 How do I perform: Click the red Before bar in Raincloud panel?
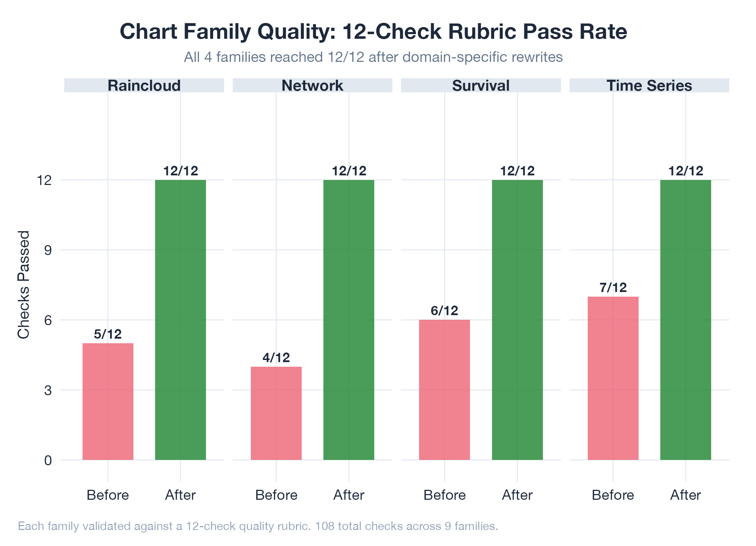(x=108, y=401)
